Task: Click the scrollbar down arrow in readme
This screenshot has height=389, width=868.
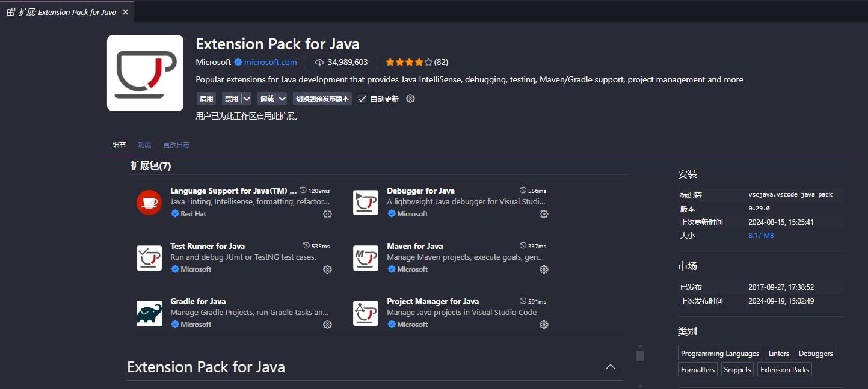Action: (x=641, y=385)
